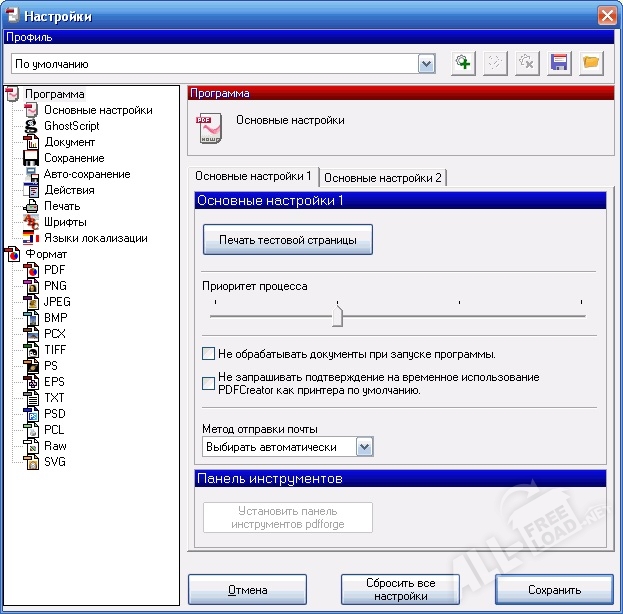Open the profile 'По умолчанию' dropdown
This screenshot has width=623, height=614.
(x=427, y=64)
